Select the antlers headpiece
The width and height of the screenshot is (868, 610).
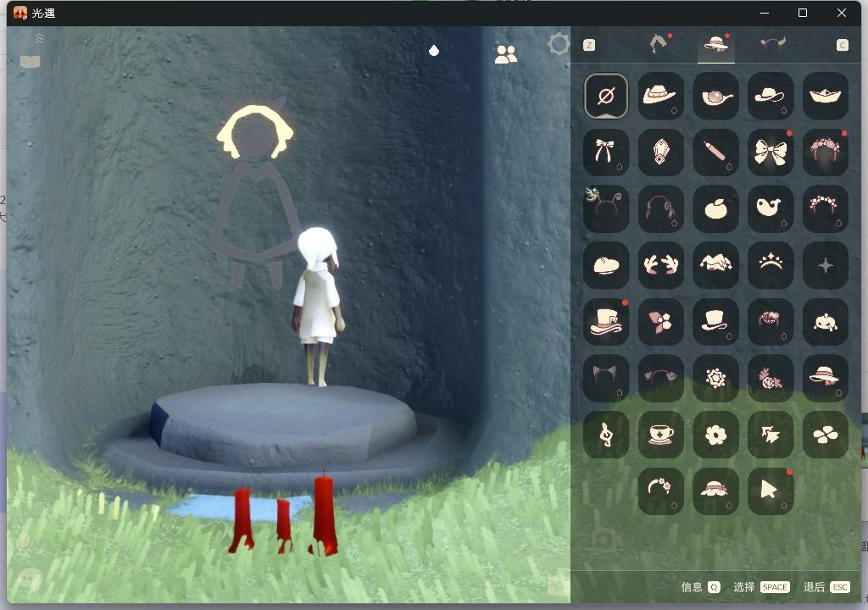click(x=660, y=264)
